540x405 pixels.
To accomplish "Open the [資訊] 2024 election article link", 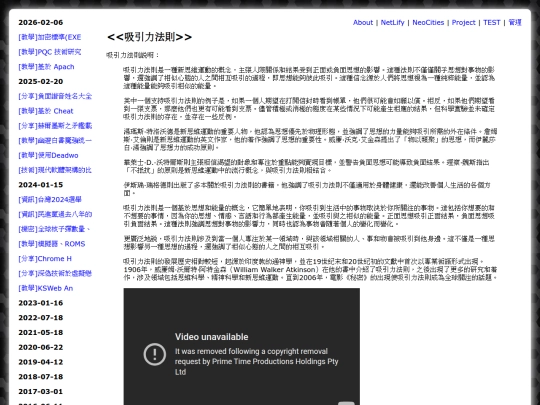I will pos(50,200).
